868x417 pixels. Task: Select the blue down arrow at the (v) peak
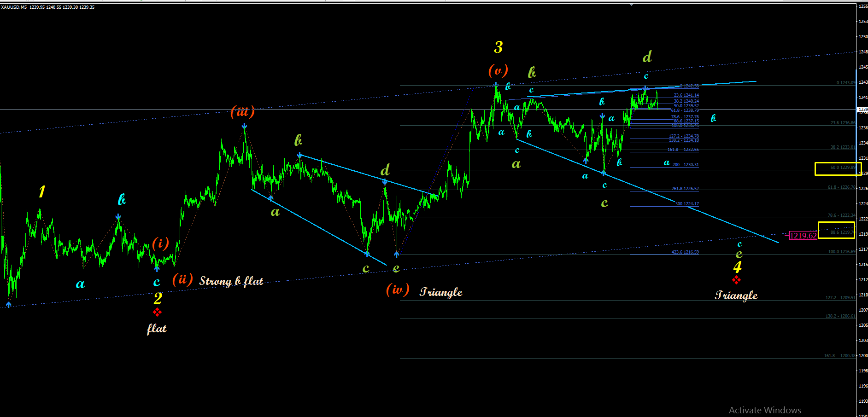496,85
